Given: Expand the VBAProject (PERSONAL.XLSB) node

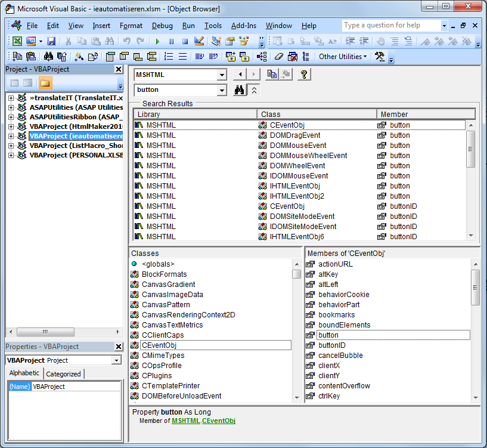Looking at the screenshot, I should 11,156.
